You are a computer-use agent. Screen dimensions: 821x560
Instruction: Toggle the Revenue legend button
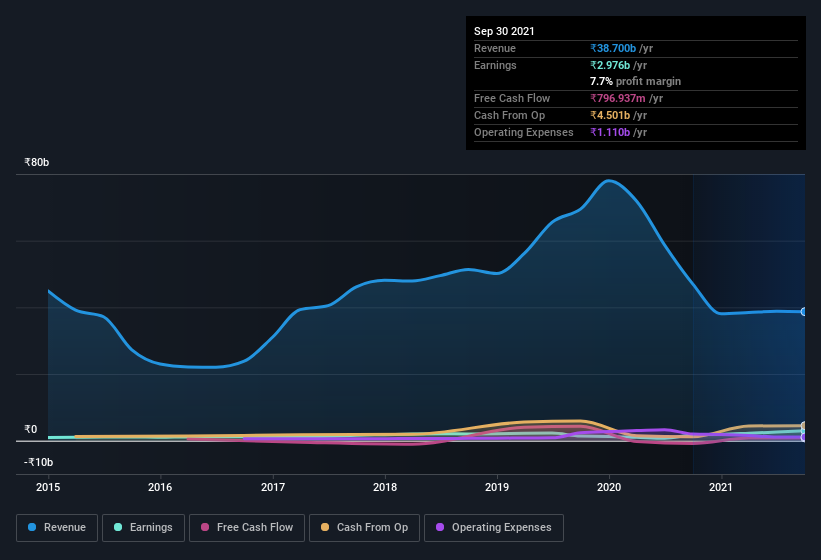tap(57, 528)
